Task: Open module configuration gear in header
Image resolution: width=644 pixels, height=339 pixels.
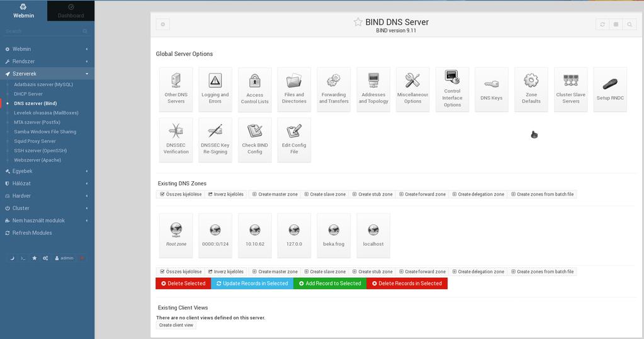Action: point(162,24)
